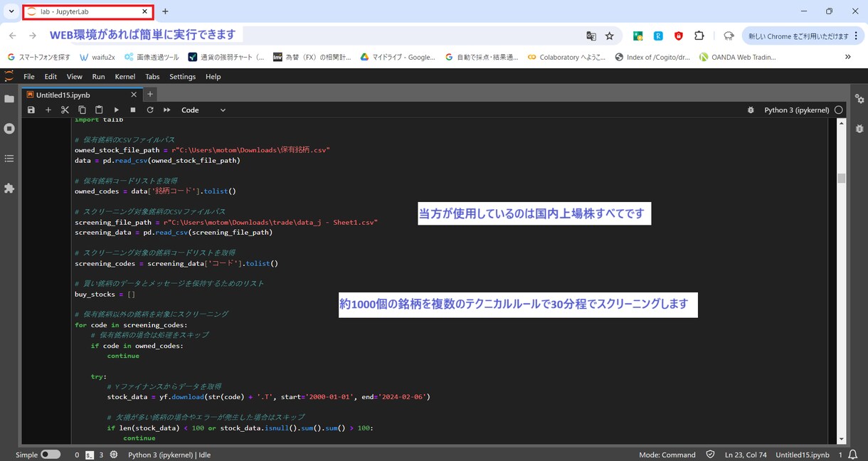Viewport: 868px width, 461px height.
Task: Paste cell from clipboard
Action: click(99, 110)
